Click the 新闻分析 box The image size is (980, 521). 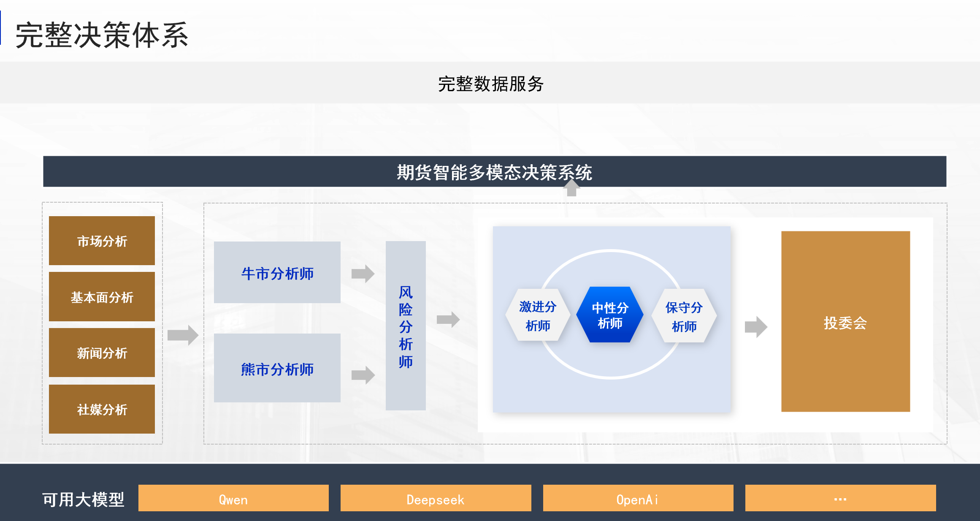102,353
